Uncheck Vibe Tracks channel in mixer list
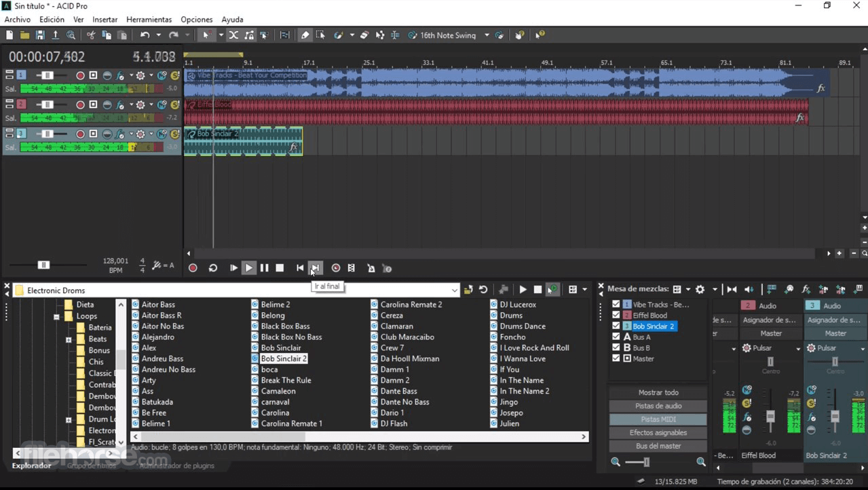Screen dimensions: 868x490 [616, 305]
